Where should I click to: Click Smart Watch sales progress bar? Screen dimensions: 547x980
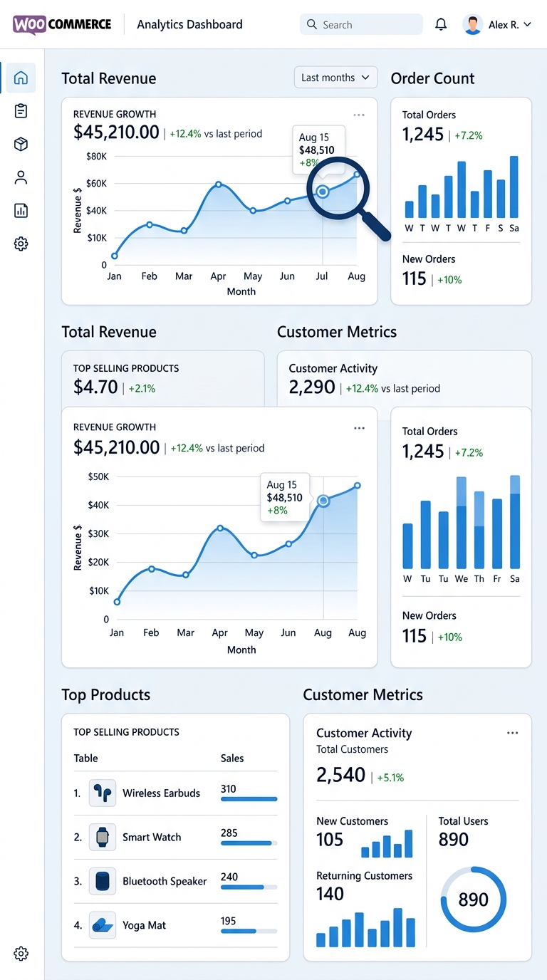pos(249,843)
